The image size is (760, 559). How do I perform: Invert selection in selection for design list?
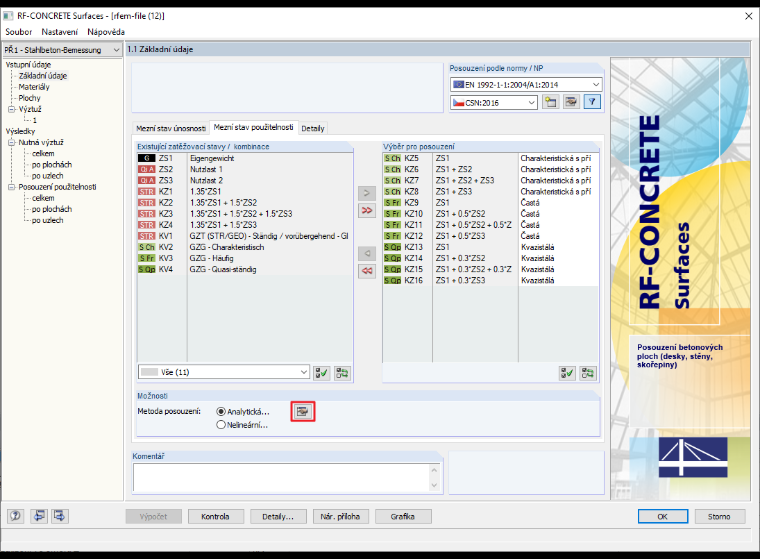[x=588, y=373]
